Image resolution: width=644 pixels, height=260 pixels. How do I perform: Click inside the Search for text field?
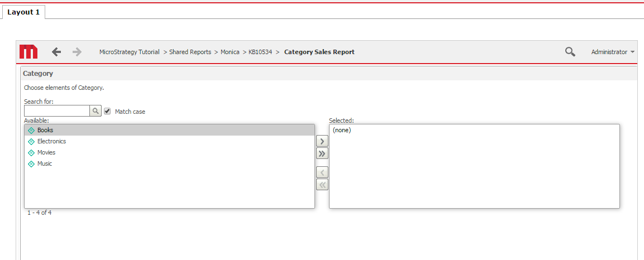57,111
